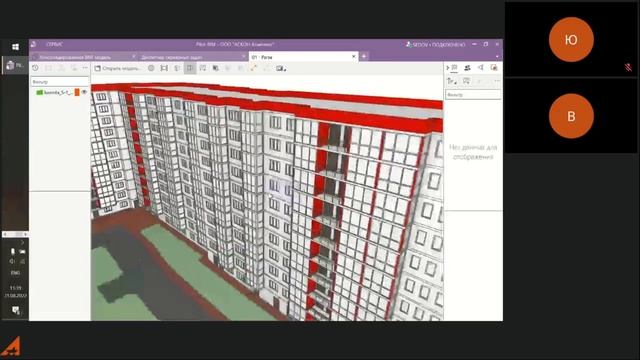Click the selection-box icon in the viewer toolbar

pos(203,68)
